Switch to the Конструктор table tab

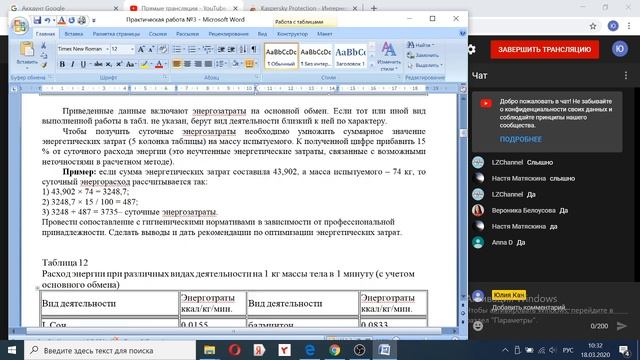[292, 34]
